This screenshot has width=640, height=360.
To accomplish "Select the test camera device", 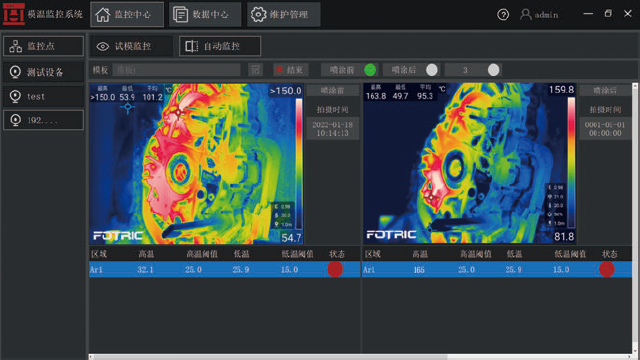I will click(x=43, y=96).
